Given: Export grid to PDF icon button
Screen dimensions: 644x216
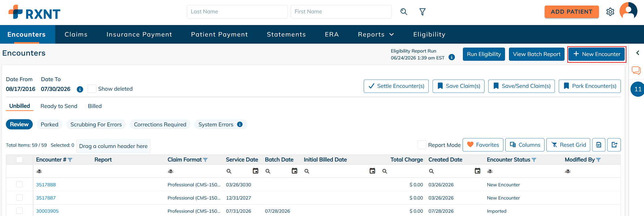Looking at the screenshot, I should point(599,145).
